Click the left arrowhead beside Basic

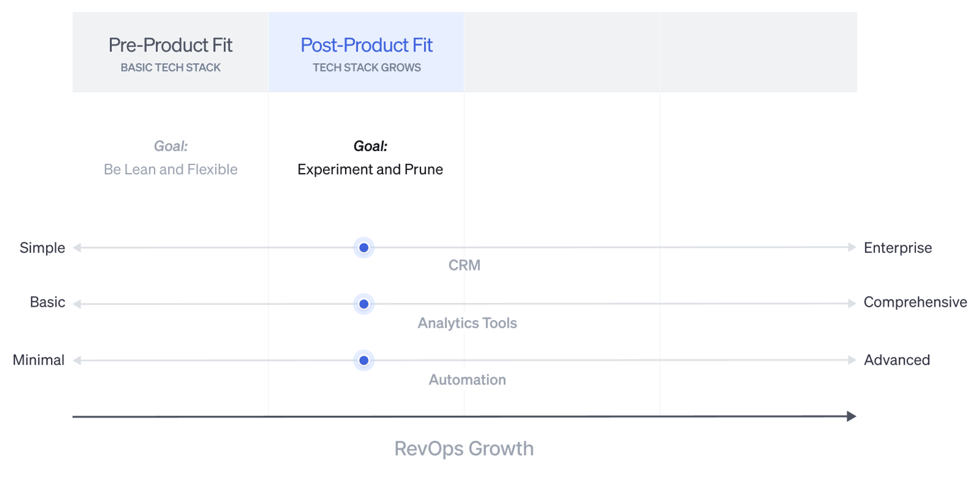77,304
